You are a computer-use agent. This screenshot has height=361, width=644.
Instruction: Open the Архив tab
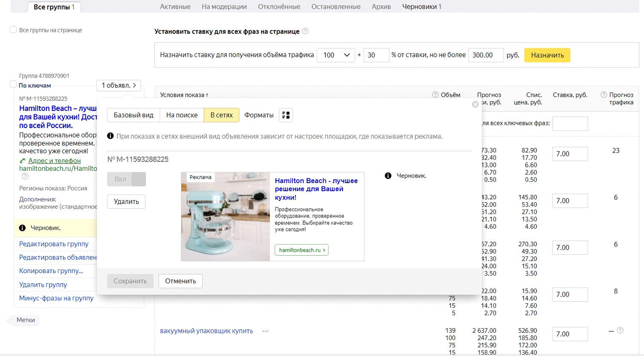pos(381,7)
